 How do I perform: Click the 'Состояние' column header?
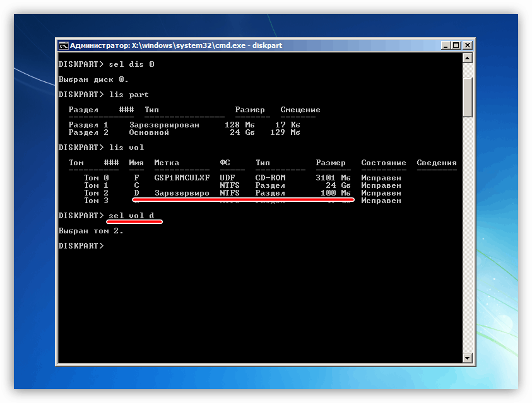(x=384, y=163)
